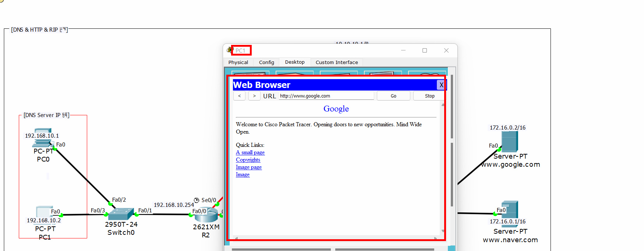
Task: Click the URL input field
Action: [326, 96]
